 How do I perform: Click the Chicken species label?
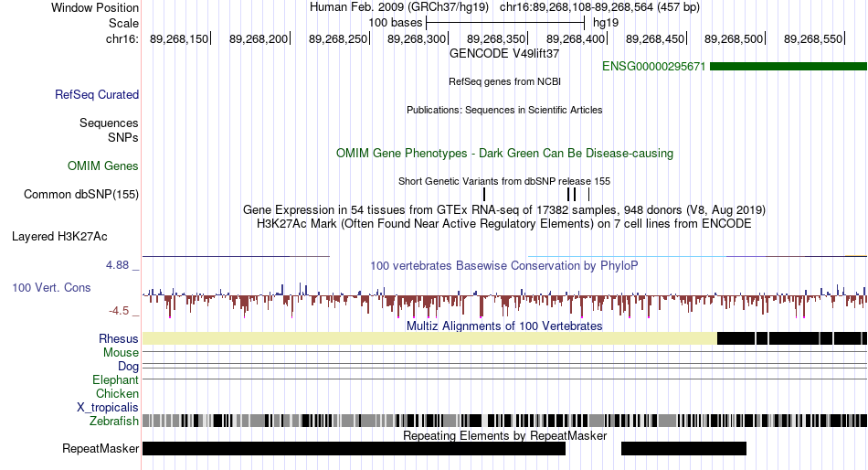117,393
